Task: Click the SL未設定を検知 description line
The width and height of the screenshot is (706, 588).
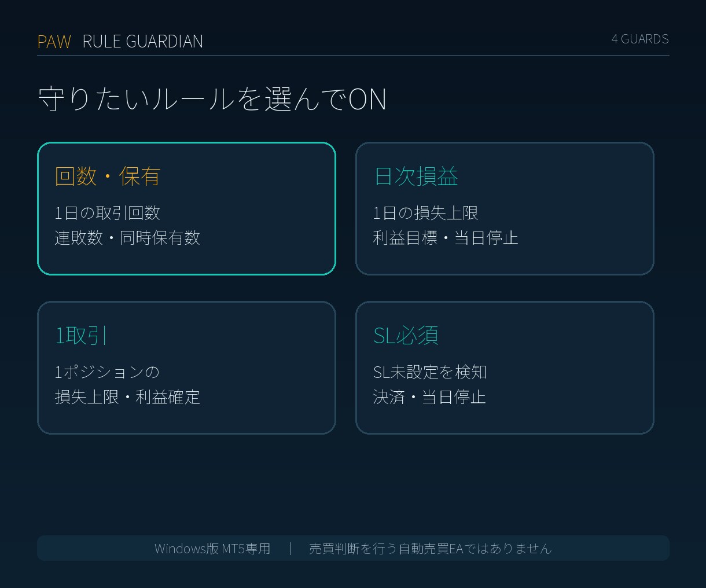Action: point(430,372)
